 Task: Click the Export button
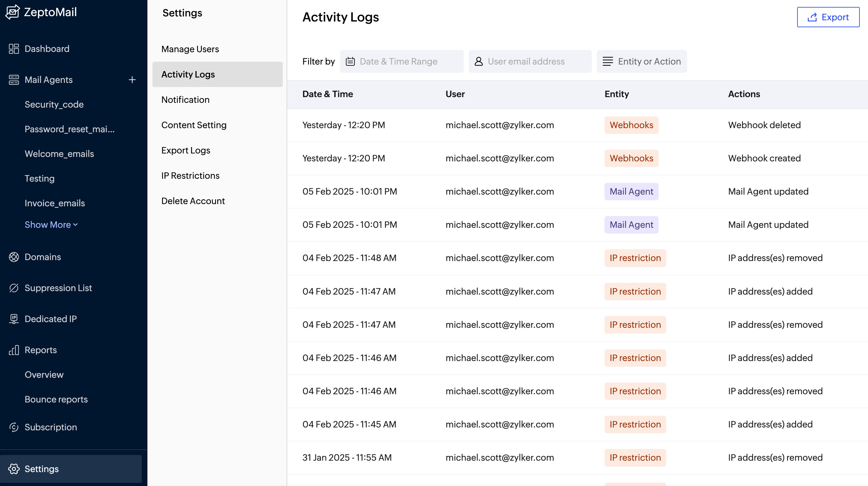point(828,17)
